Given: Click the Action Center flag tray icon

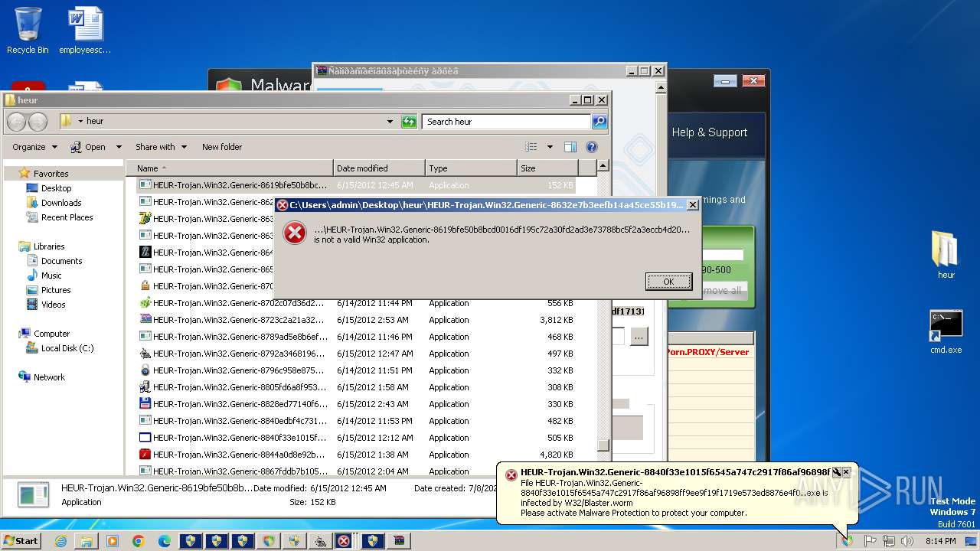Looking at the screenshot, I should 871,541.
